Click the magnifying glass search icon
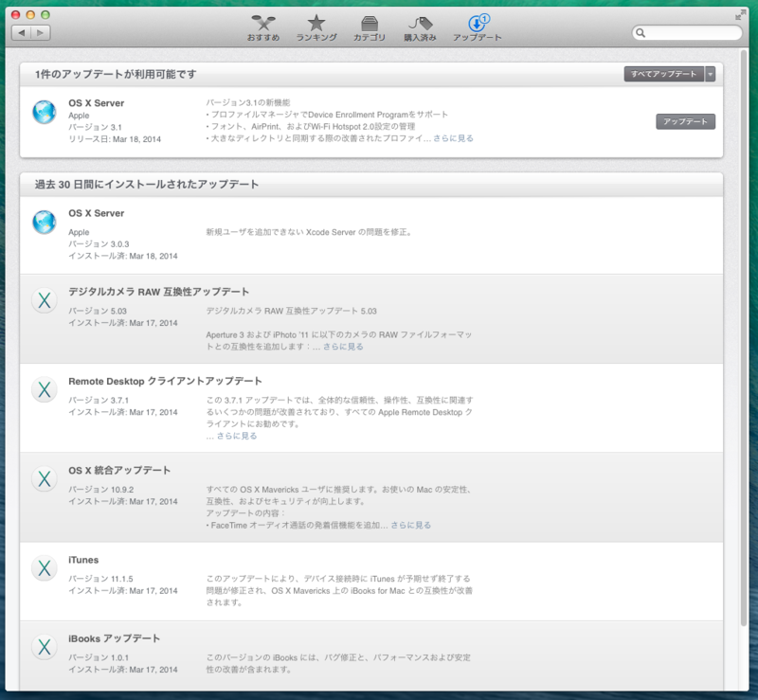The image size is (758, 700). tap(641, 33)
